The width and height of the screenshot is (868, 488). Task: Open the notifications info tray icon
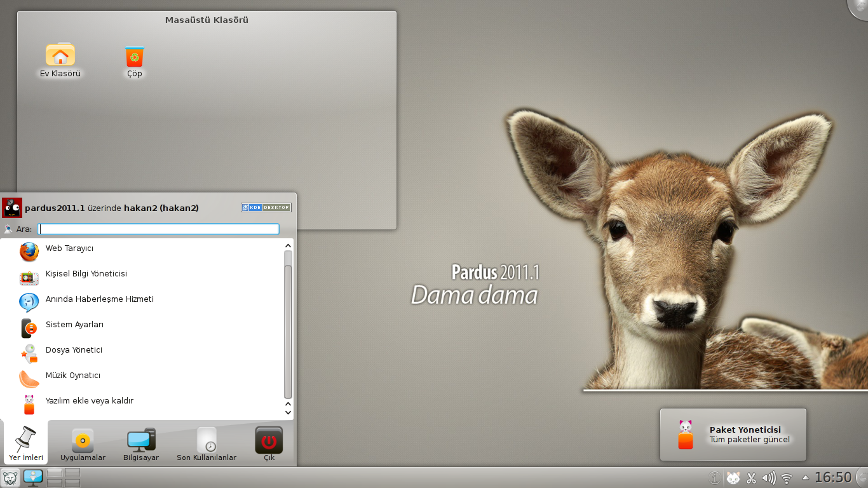point(714,478)
